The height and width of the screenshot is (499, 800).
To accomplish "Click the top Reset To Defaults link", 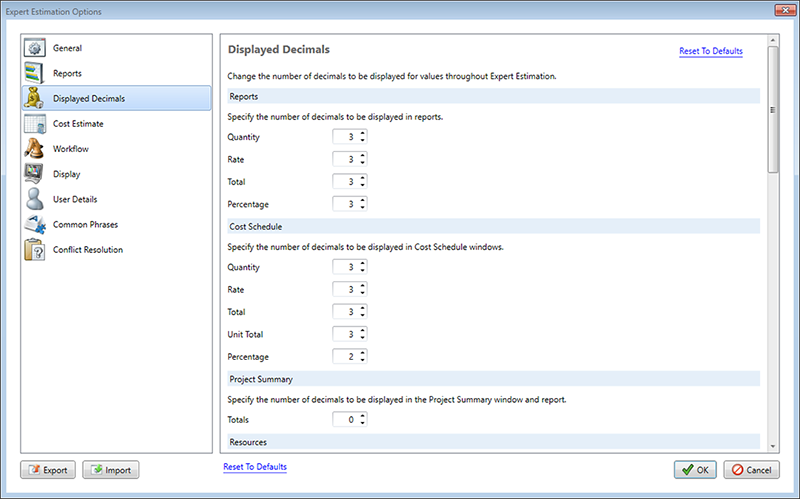I will [710, 51].
